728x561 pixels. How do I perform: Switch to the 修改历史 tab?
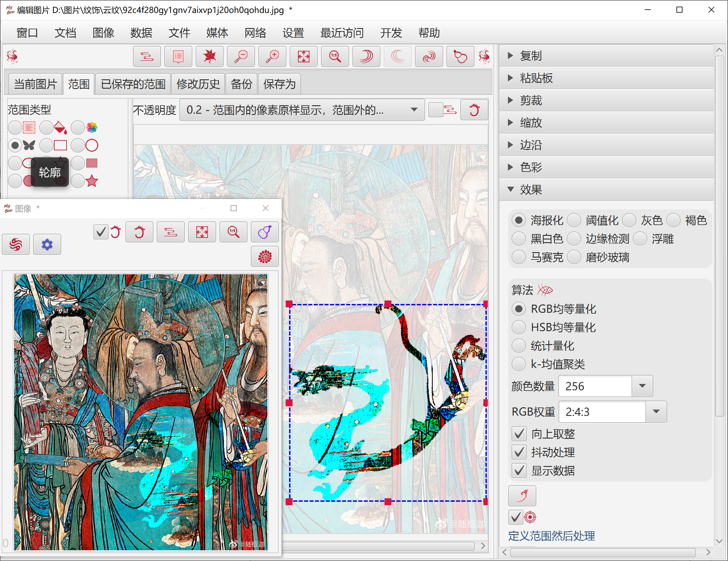pyautogui.click(x=198, y=84)
